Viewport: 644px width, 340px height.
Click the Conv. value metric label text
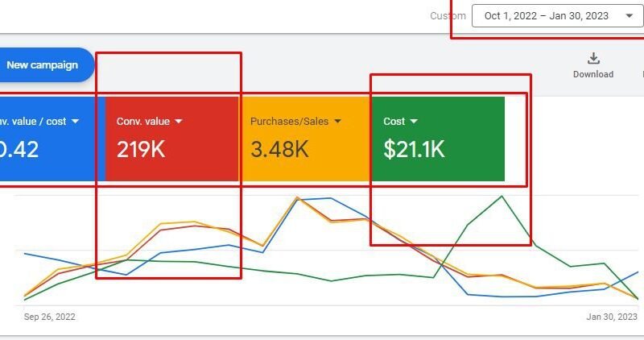click(x=143, y=122)
